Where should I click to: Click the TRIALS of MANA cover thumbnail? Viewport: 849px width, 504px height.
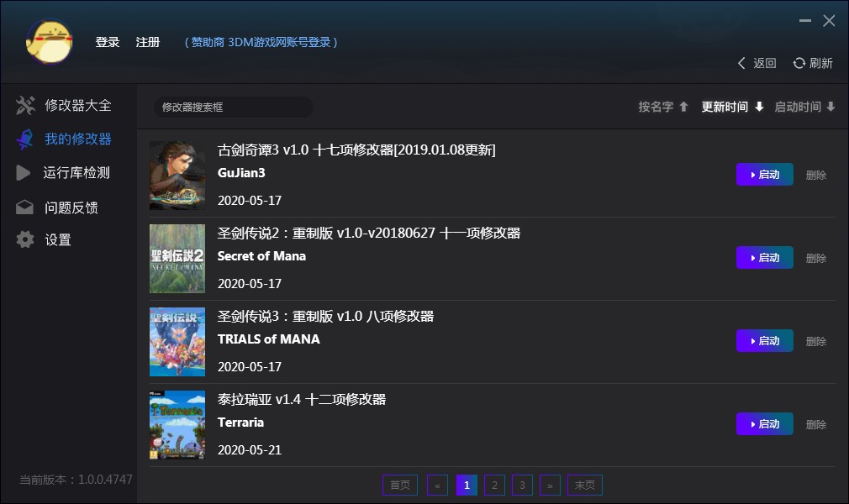177,342
